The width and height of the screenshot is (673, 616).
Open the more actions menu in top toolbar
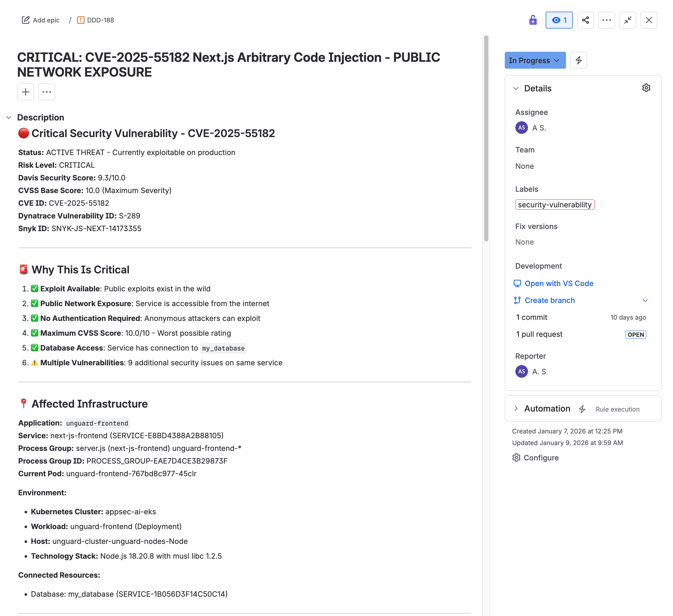pyautogui.click(x=606, y=20)
